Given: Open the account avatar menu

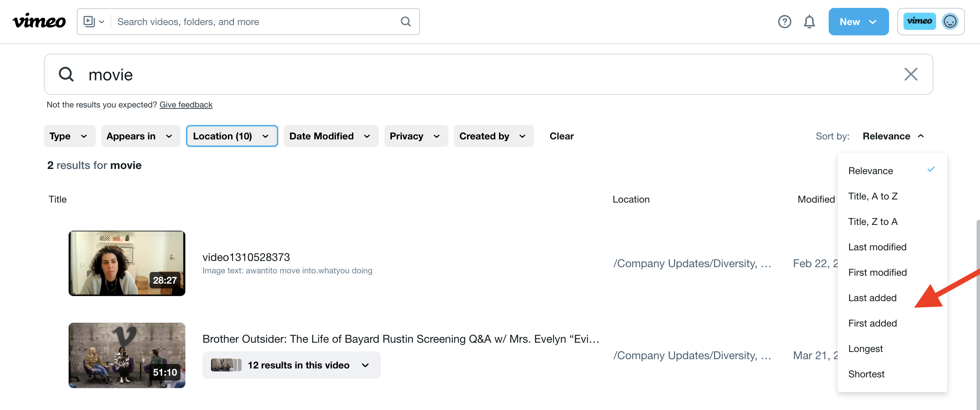Looking at the screenshot, I should tap(949, 22).
